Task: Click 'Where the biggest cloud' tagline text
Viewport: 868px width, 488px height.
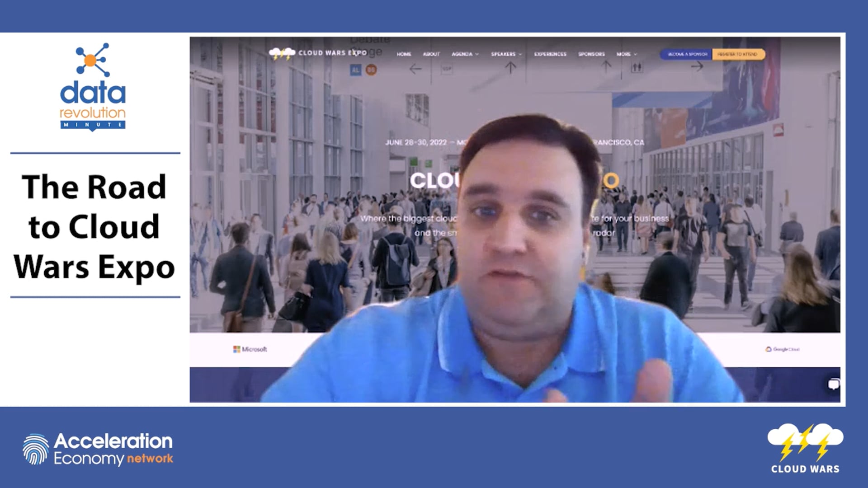Action: click(409, 219)
